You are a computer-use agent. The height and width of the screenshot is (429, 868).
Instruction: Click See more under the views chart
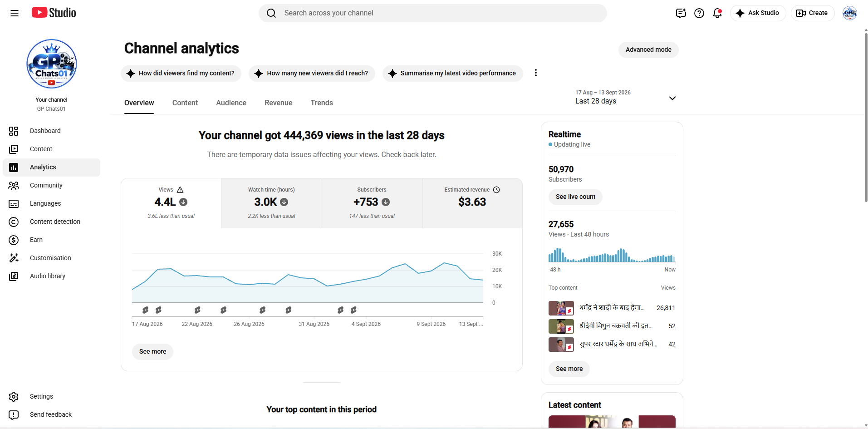[x=152, y=352]
